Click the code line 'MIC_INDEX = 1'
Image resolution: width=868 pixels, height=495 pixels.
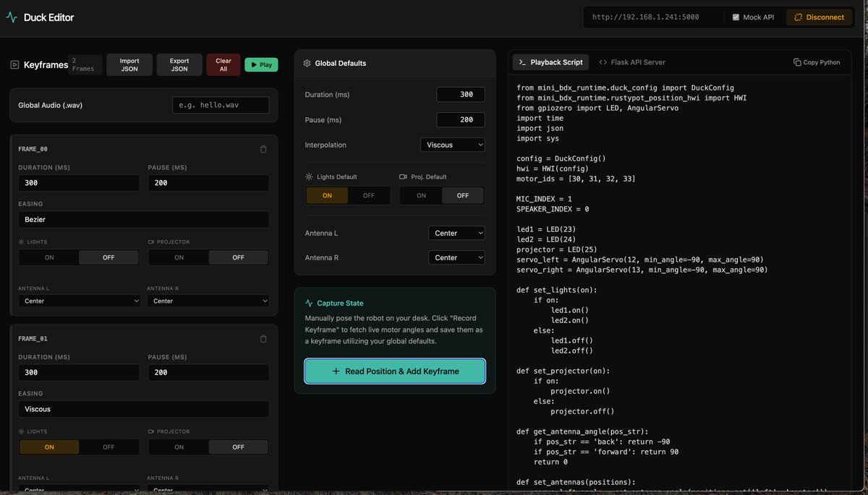pyautogui.click(x=544, y=199)
